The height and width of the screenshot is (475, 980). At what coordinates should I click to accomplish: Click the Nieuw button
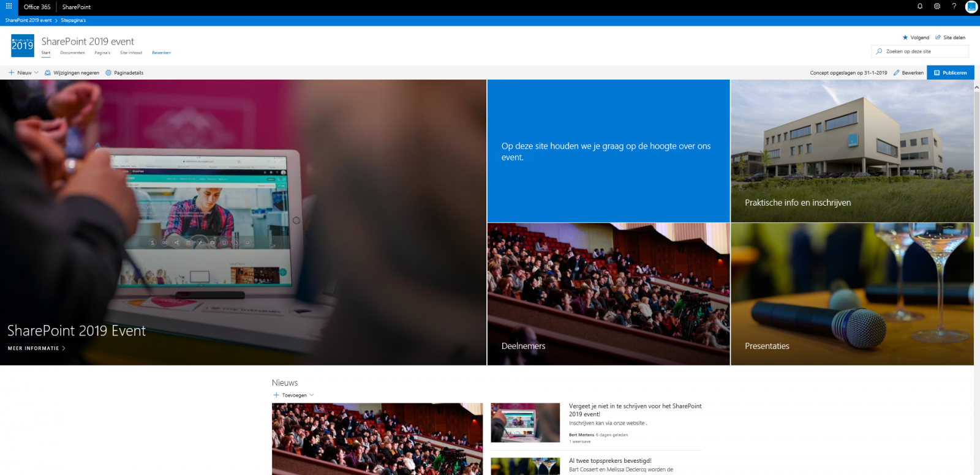click(23, 73)
